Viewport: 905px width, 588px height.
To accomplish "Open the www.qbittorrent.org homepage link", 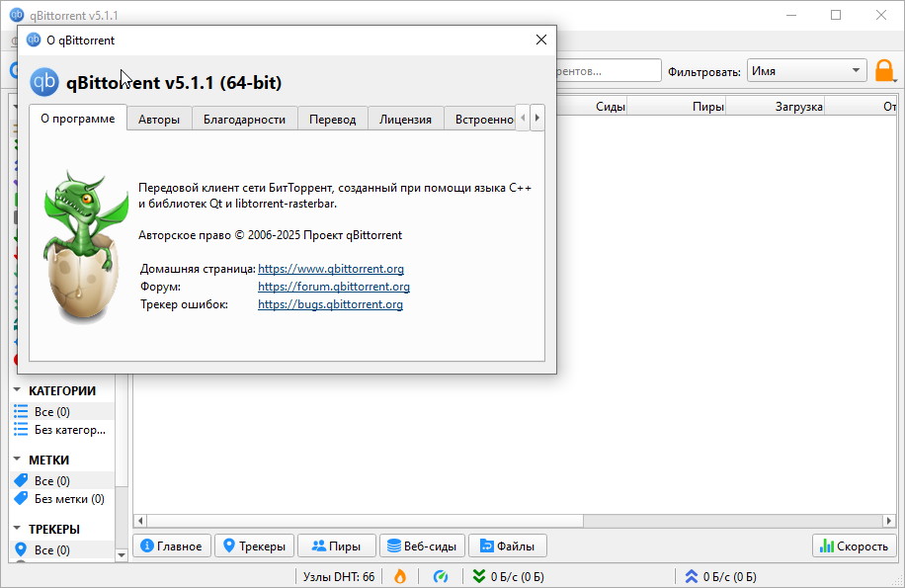I will tap(331, 269).
